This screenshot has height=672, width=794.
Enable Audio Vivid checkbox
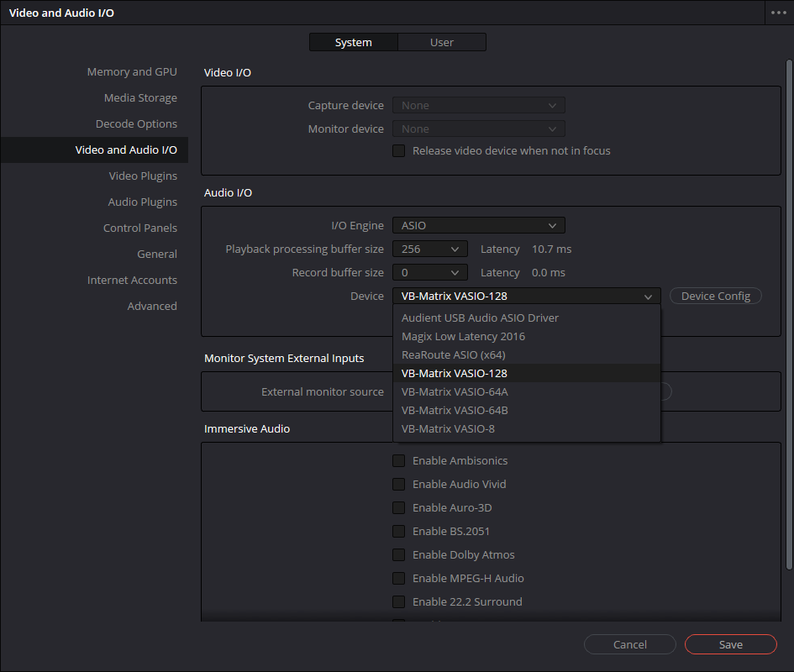398,484
